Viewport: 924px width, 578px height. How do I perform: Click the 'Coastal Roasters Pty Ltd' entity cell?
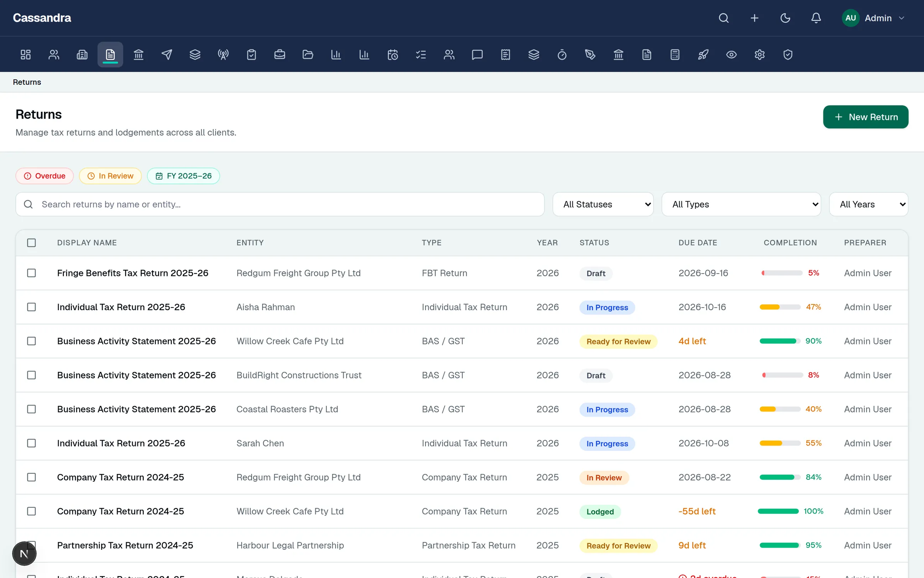[287, 409]
